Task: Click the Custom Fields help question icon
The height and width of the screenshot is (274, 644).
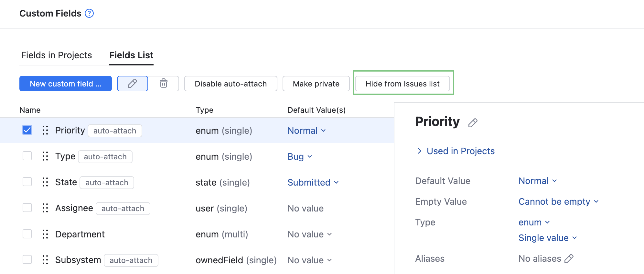Action: (89, 13)
